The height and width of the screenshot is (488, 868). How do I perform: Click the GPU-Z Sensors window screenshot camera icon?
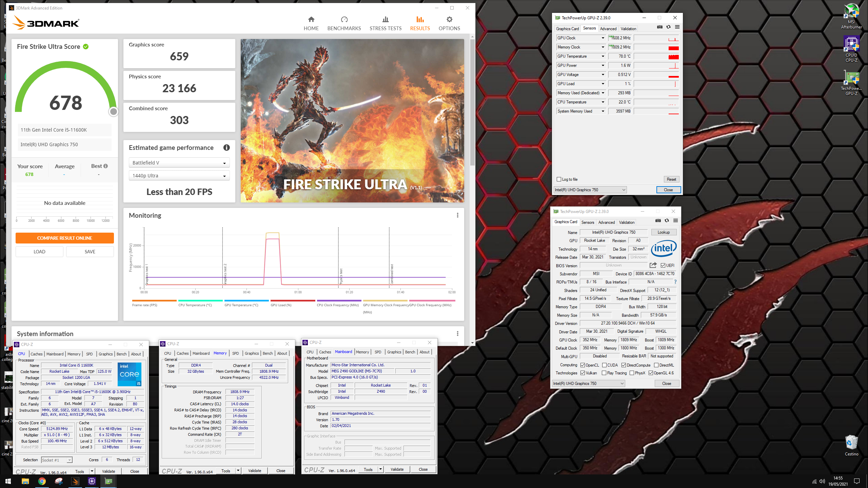tap(659, 27)
